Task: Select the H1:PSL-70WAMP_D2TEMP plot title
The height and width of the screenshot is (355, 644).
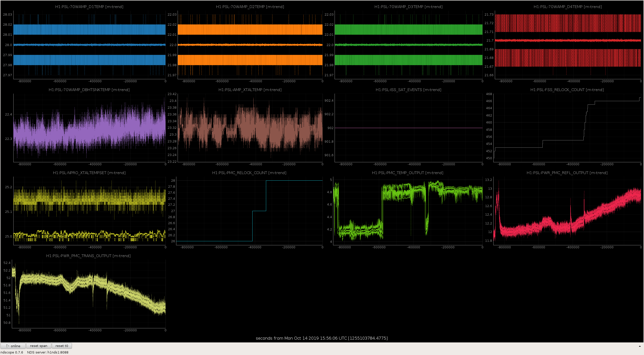Action: pos(250,7)
